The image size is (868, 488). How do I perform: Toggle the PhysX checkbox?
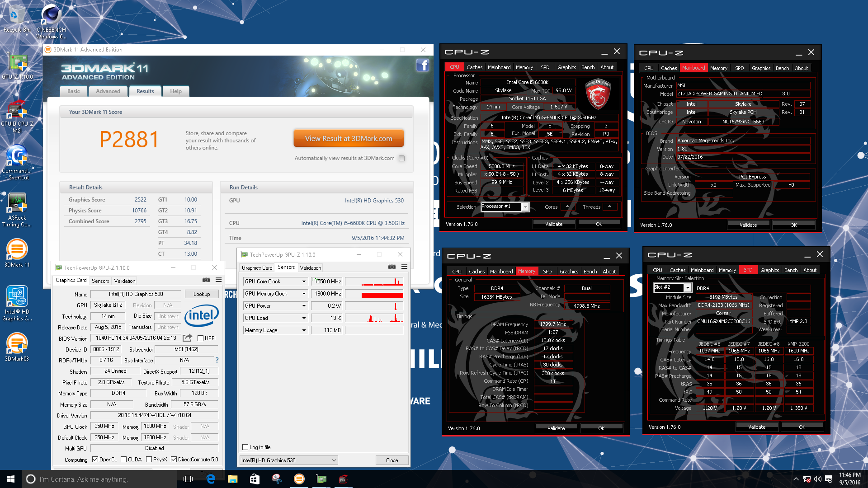[149, 460]
